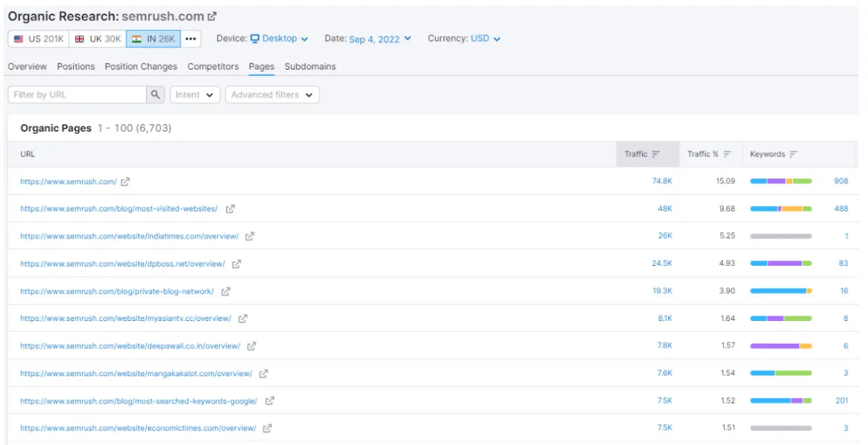Click the Keywords column sort icon

pos(794,154)
